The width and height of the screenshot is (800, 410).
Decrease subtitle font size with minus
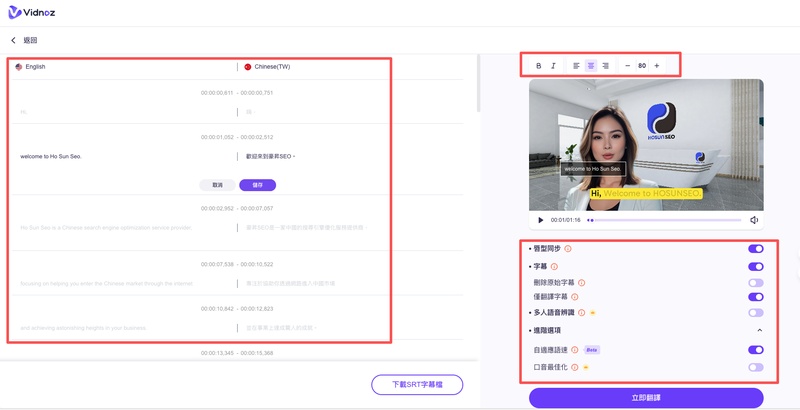point(627,66)
